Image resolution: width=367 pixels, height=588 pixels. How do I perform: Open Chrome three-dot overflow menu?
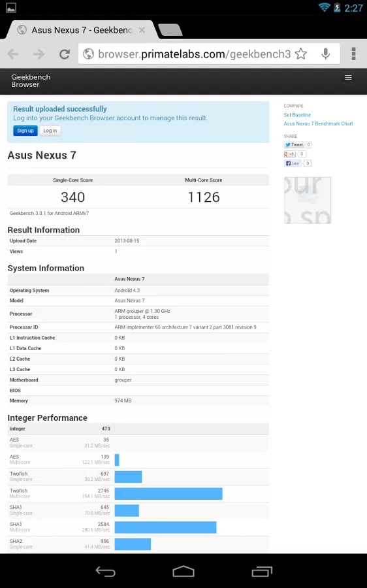point(353,54)
